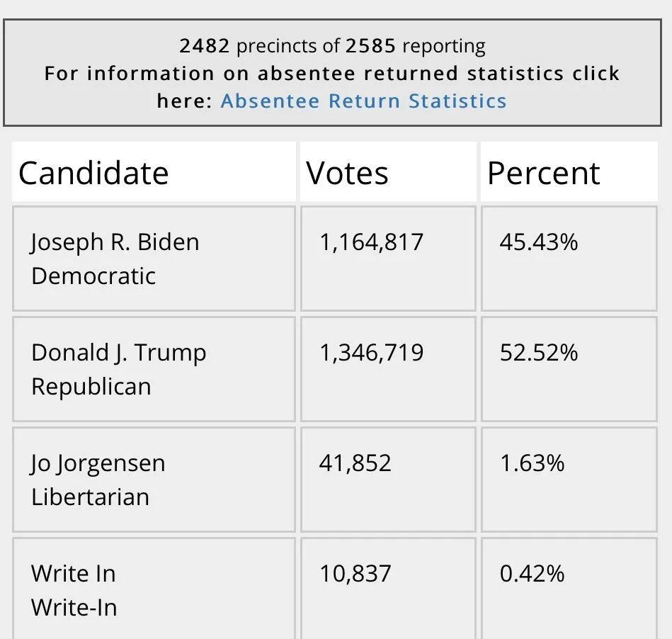The height and width of the screenshot is (639, 672).
Task: Select the Write In candidate row label
Action: pyautogui.click(x=73, y=573)
